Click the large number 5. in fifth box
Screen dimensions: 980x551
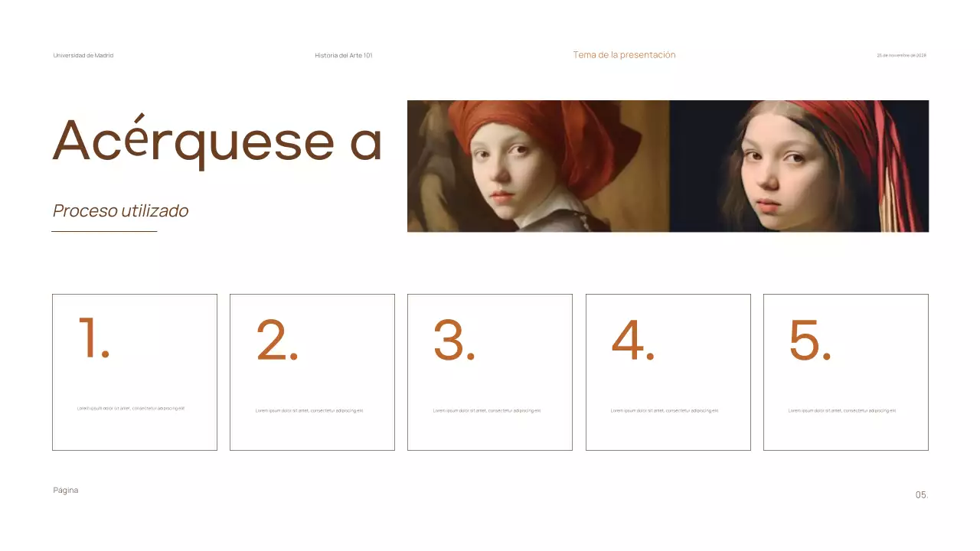pos(810,341)
